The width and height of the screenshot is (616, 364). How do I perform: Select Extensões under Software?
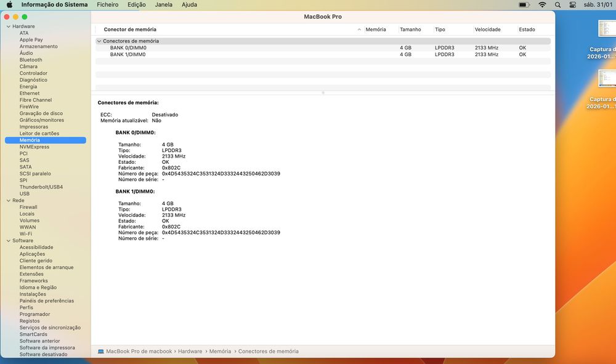point(31,274)
